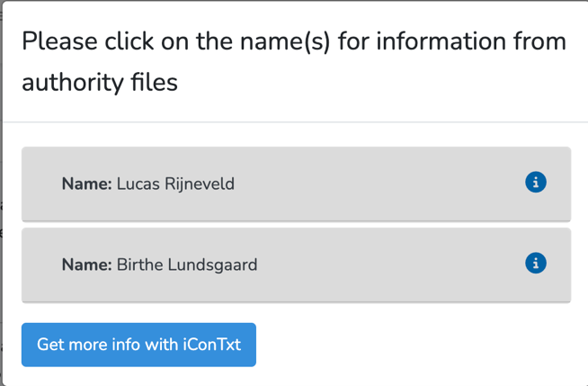Select the Birthe Lundsgaard name row
The width and height of the screenshot is (588, 386).
click(x=296, y=265)
